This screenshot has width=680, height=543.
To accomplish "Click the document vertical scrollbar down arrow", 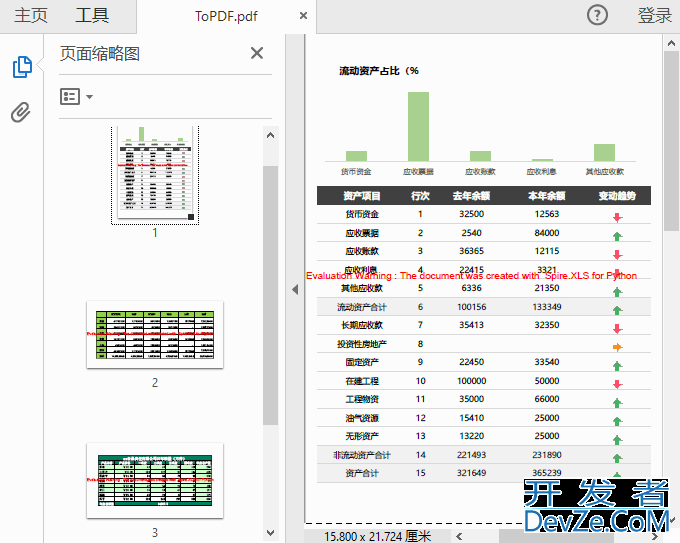I will (672, 520).
